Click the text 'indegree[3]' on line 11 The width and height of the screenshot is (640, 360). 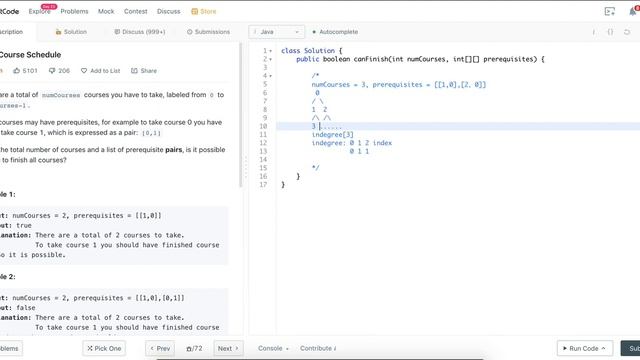333,135
